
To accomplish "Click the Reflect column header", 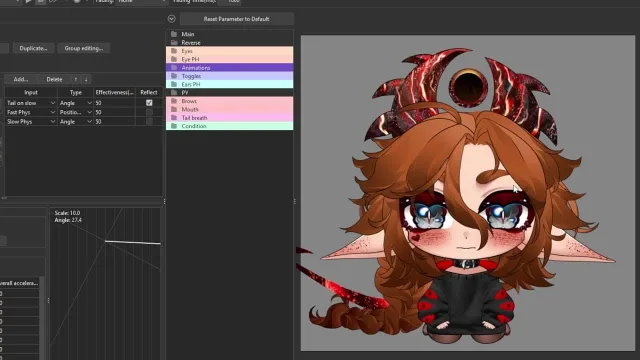I will (149, 93).
